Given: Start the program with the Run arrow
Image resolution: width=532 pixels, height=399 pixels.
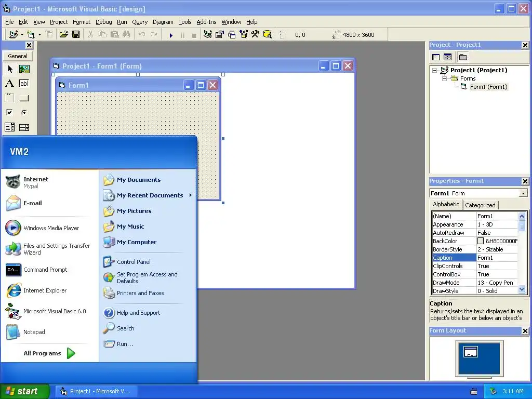Looking at the screenshot, I should (171, 35).
